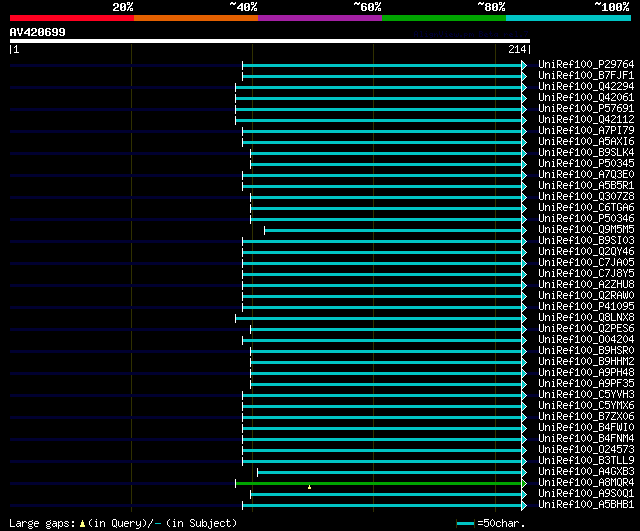Pick the UniRef100_Q2RAW0 sequence name

point(586,295)
